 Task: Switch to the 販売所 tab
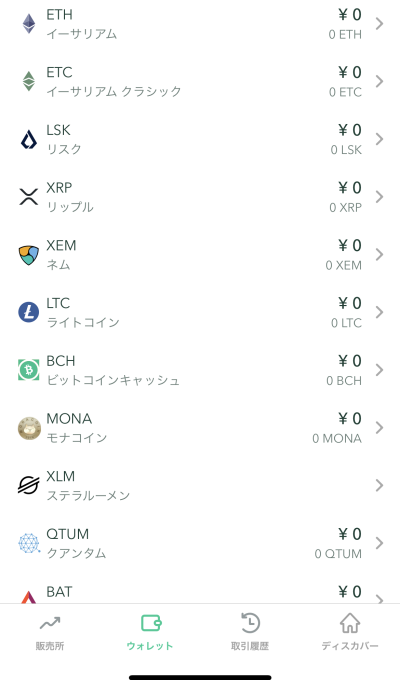tap(50, 632)
